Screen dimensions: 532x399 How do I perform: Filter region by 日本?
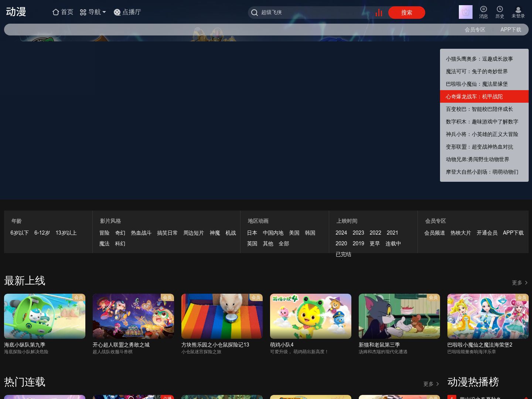click(x=252, y=233)
